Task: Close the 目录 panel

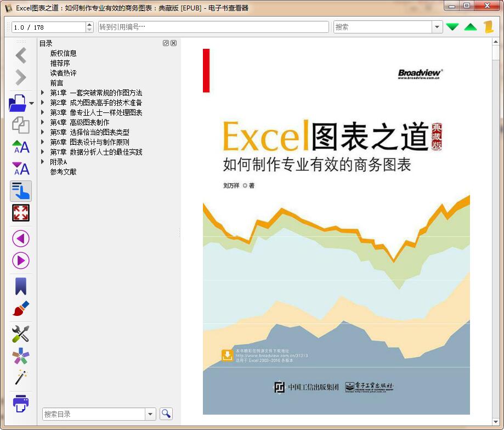Action: point(173,43)
